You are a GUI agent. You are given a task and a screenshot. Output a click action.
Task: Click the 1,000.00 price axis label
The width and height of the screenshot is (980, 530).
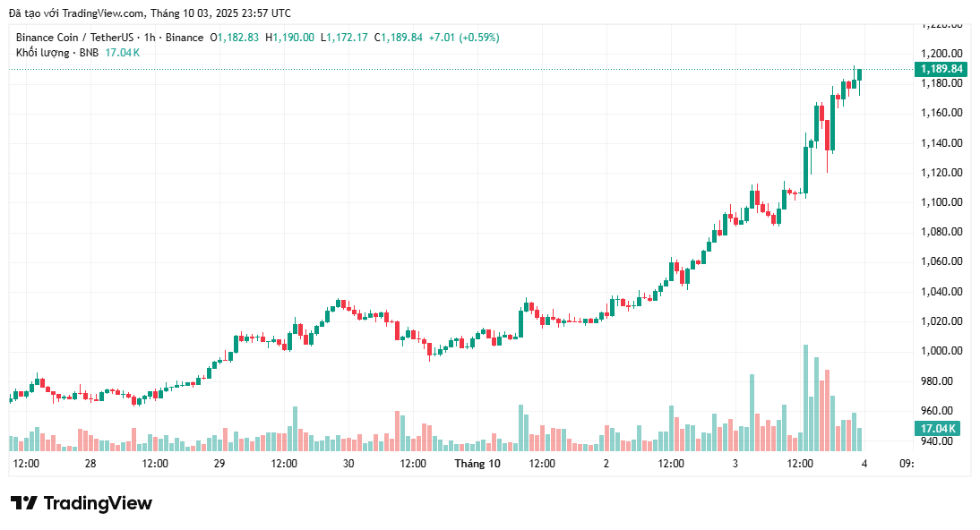click(943, 351)
